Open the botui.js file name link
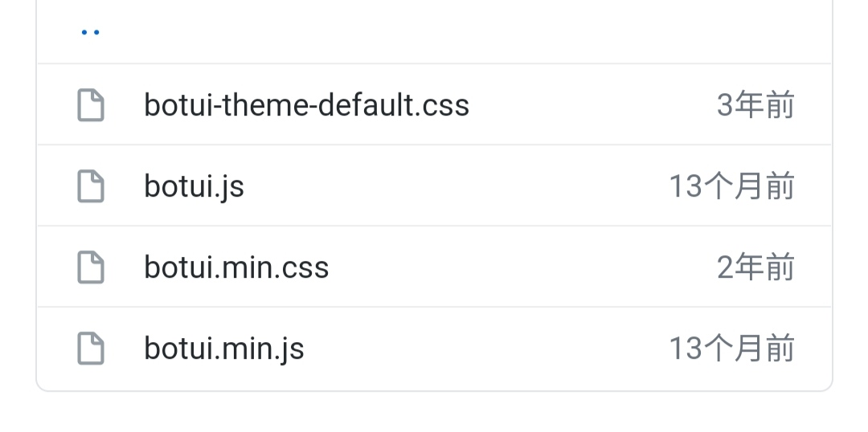Image resolution: width=868 pixels, height=432 pixels. pos(194,186)
